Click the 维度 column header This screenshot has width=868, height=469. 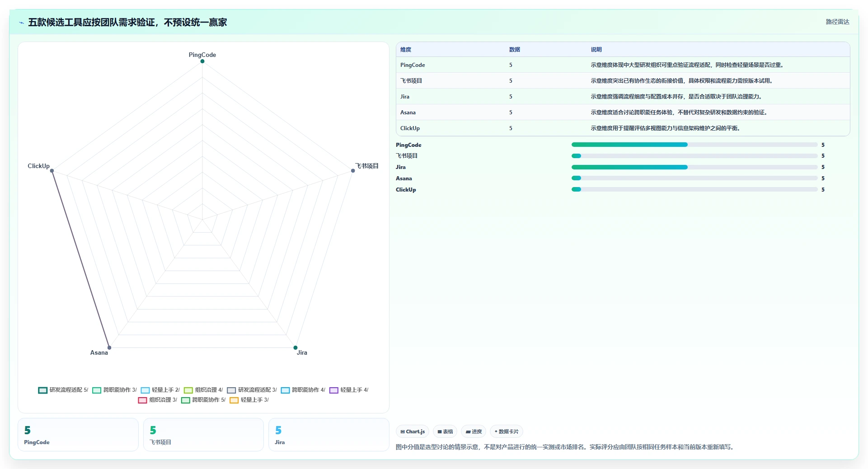pyautogui.click(x=406, y=50)
